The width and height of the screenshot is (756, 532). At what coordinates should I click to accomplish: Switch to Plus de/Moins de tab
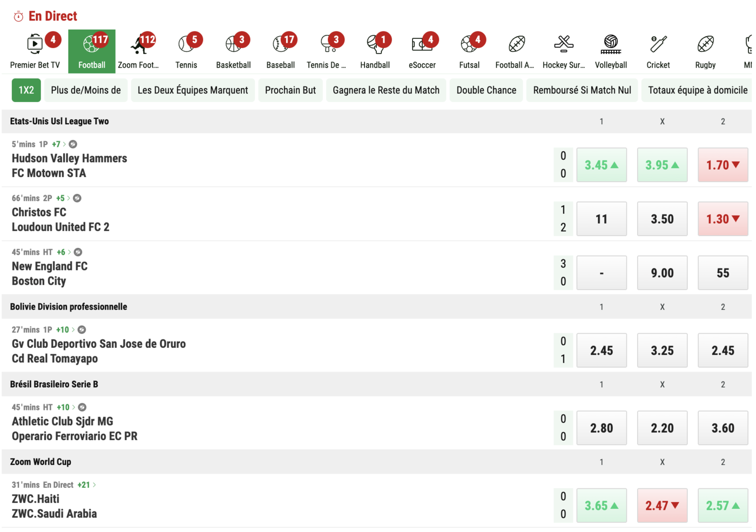[x=86, y=90]
